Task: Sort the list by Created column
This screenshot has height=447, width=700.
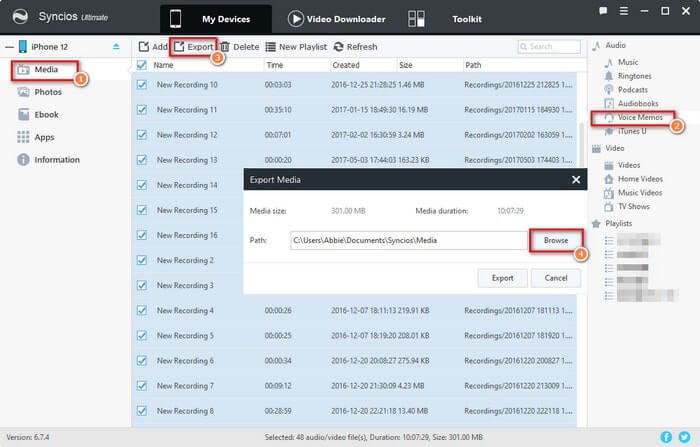Action: pyautogui.click(x=346, y=65)
